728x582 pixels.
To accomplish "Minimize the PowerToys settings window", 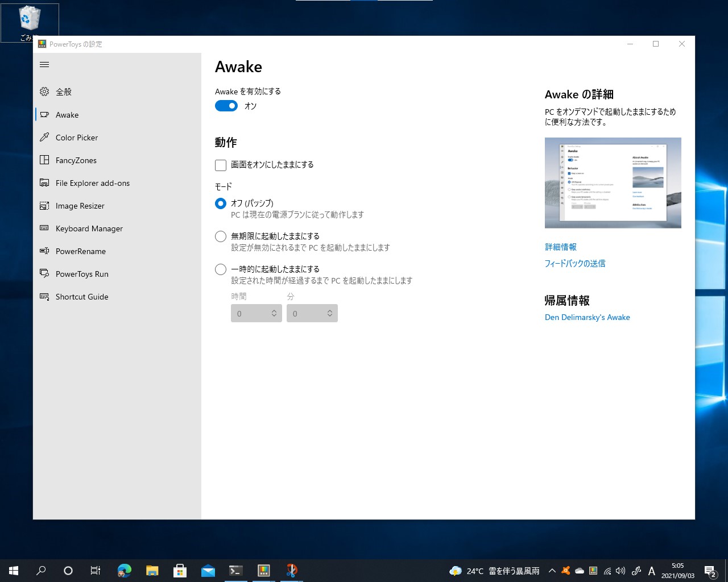I will coord(630,44).
